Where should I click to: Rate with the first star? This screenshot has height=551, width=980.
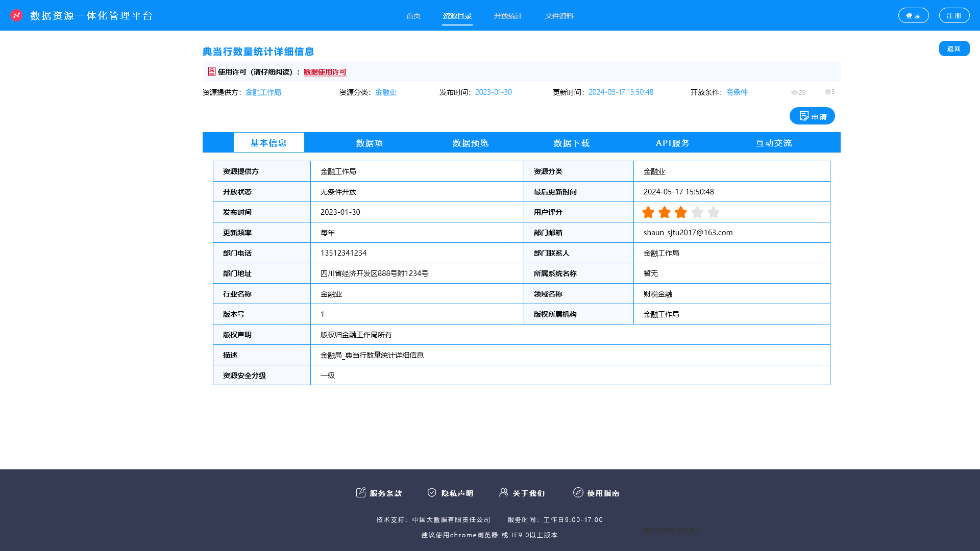pyautogui.click(x=648, y=212)
